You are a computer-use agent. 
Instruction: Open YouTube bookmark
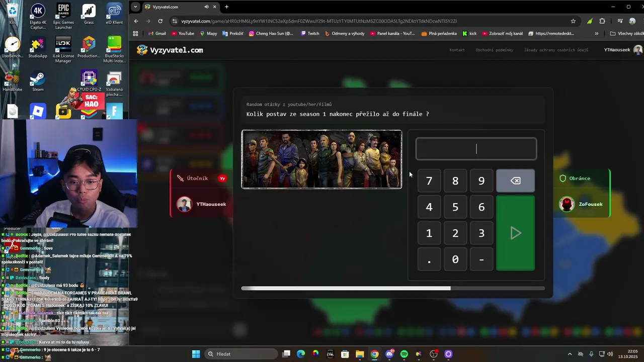(x=183, y=34)
